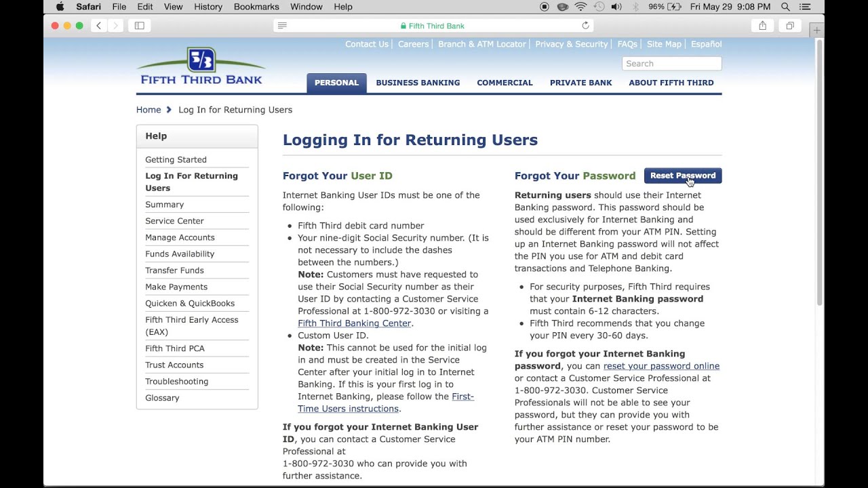Reload the page with the refresh icon
The width and height of the screenshot is (868, 488).
(x=585, y=26)
